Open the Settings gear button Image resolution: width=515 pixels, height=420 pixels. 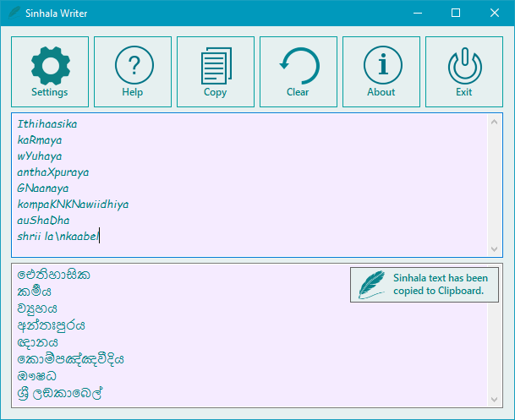pos(50,72)
